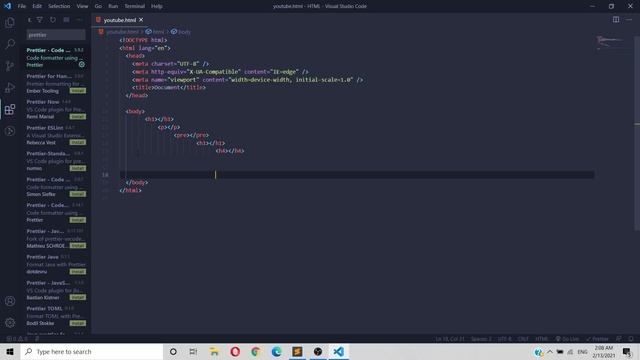The image size is (640, 360).
Task: Launch Chrome from taskbar
Action: [x=256, y=351]
